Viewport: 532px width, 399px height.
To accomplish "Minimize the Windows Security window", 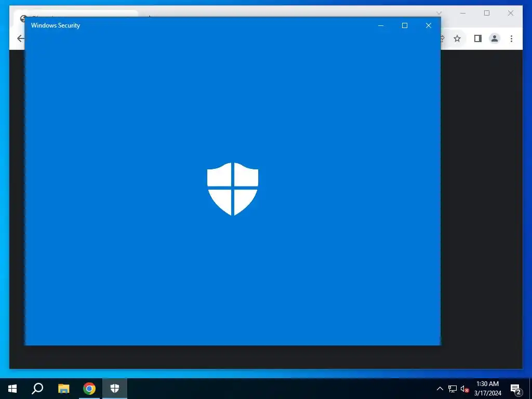I will coord(381,25).
